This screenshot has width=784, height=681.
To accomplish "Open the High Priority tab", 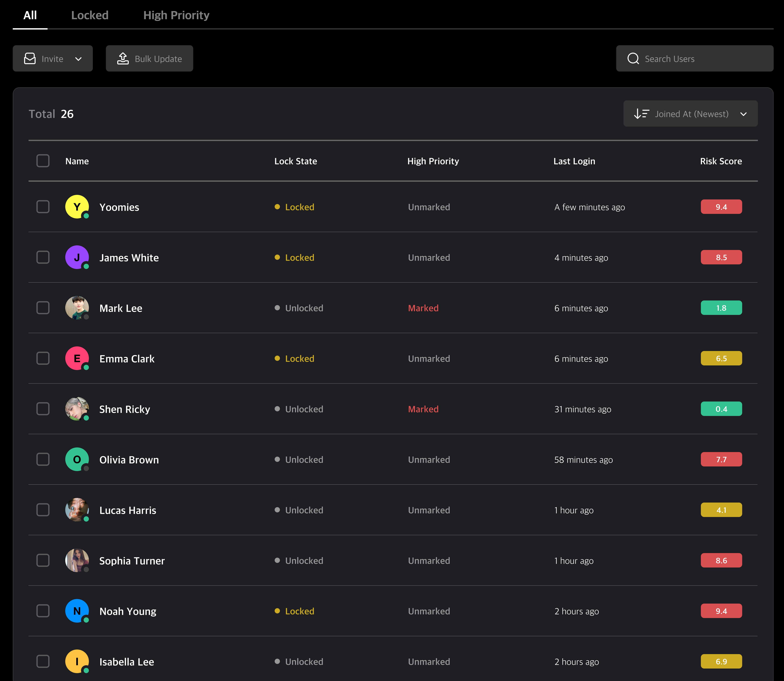I will pyautogui.click(x=176, y=15).
